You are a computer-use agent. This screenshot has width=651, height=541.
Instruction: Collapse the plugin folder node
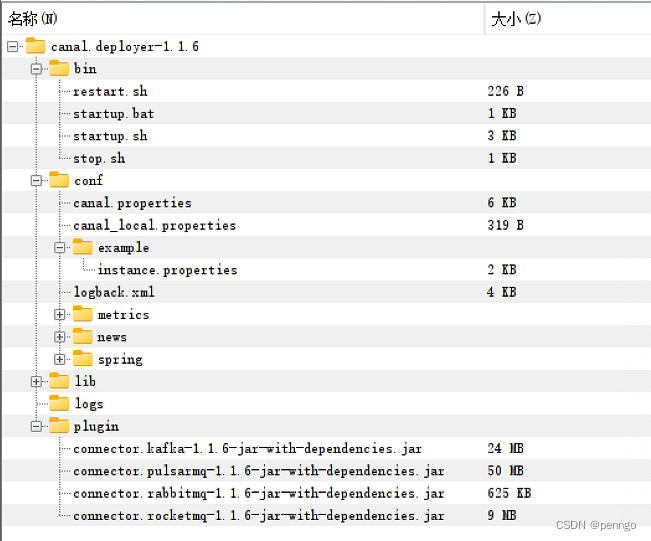37,426
